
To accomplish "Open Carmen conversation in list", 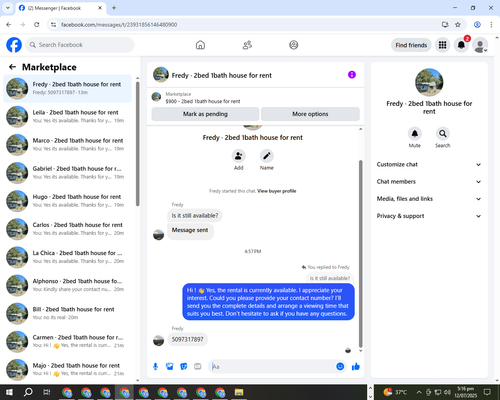I will (x=67, y=341).
